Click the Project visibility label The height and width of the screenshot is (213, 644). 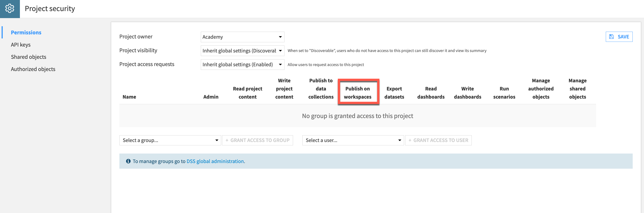[x=138, y=50]
